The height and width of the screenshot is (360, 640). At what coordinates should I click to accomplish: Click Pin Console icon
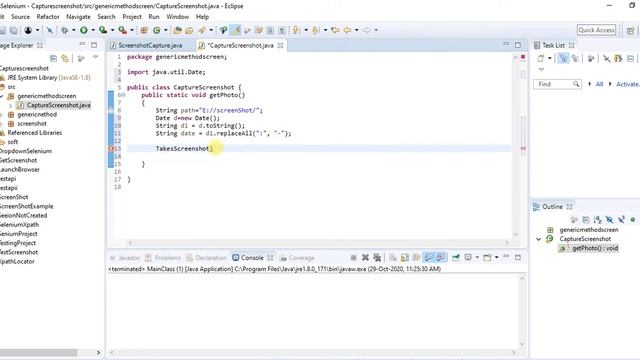[x=456, y=258]
